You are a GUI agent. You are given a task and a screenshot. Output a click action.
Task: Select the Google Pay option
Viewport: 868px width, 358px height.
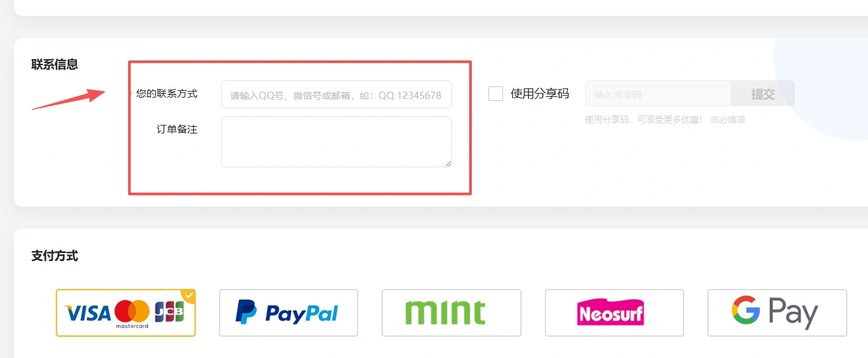777,313
